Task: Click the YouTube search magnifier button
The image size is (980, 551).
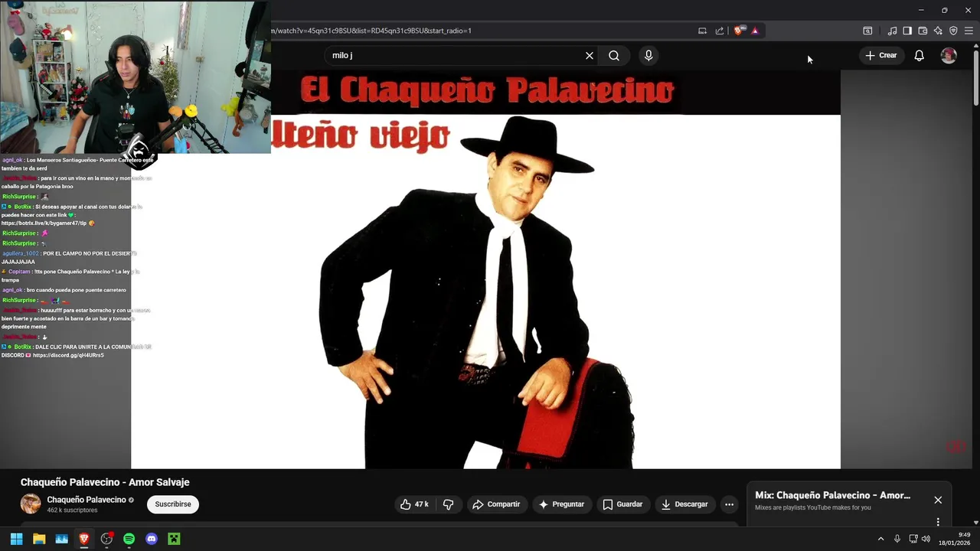Action: click(x=614, y=55)
